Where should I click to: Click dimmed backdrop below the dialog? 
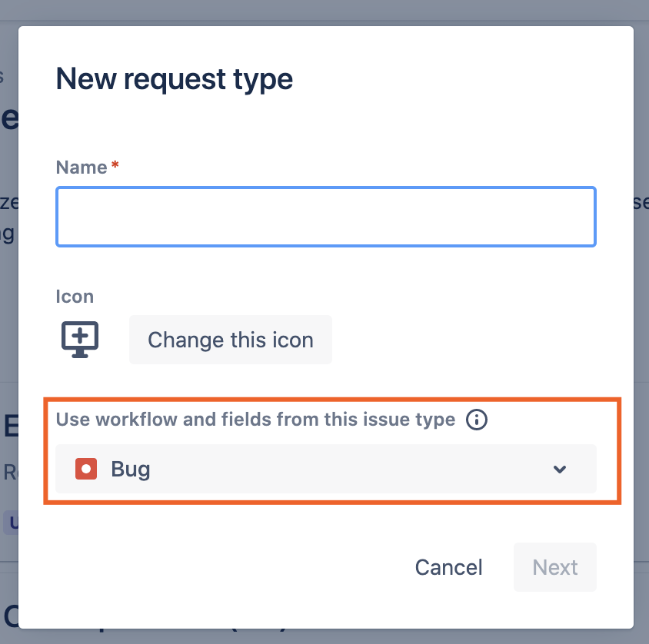coord(324,637)
